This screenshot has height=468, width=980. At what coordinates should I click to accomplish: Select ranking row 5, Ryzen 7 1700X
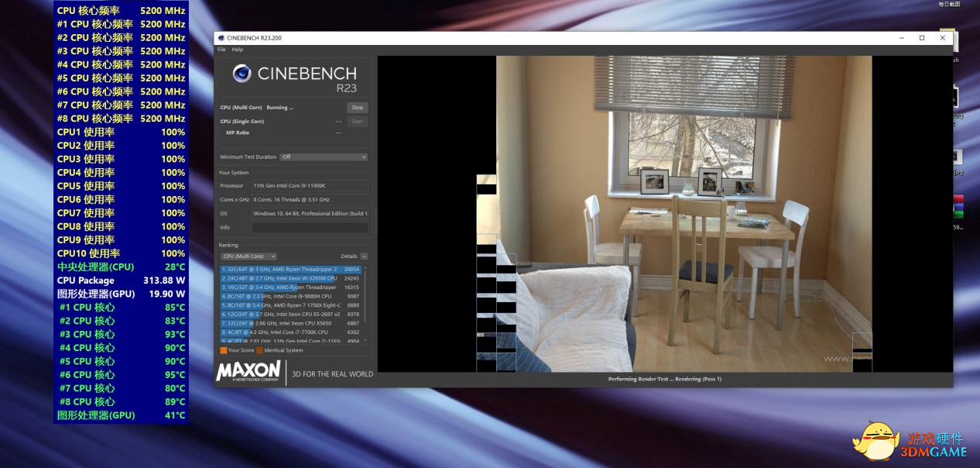coord(291,305)
